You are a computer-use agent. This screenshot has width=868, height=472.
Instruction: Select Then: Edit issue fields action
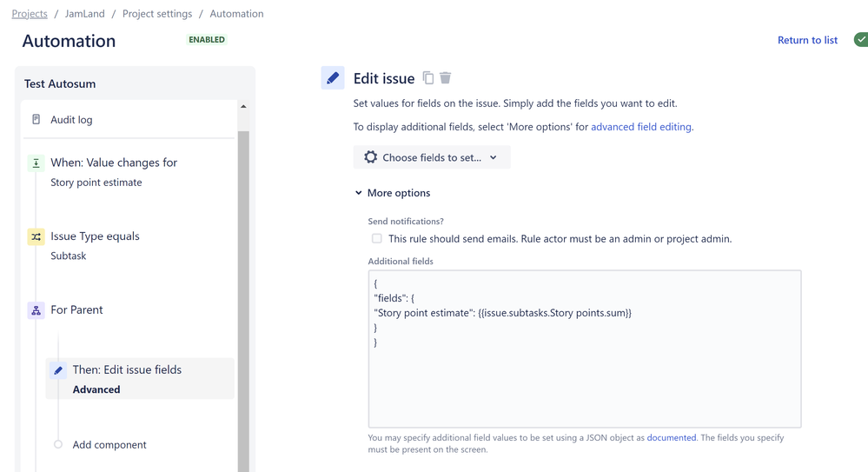click(140, 379)
